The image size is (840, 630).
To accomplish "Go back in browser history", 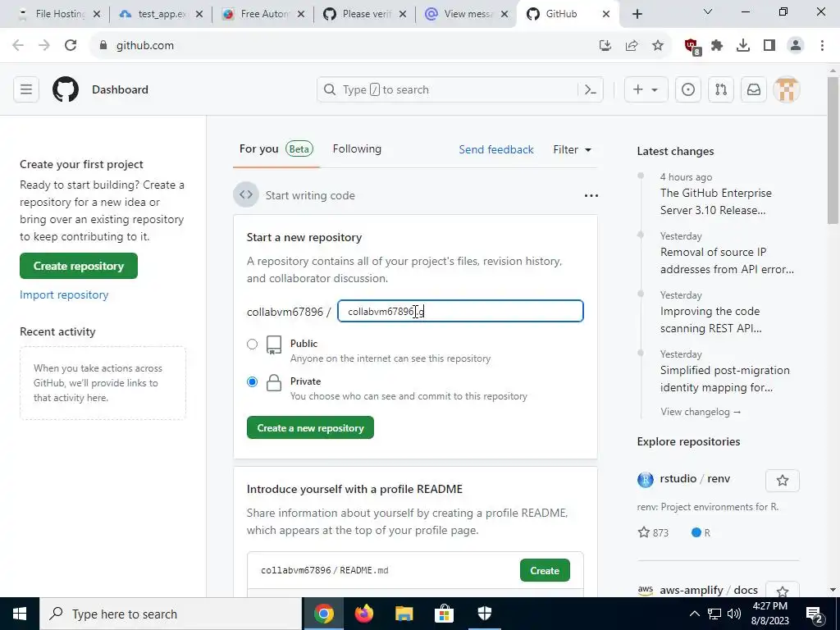I will coord(18,46).
